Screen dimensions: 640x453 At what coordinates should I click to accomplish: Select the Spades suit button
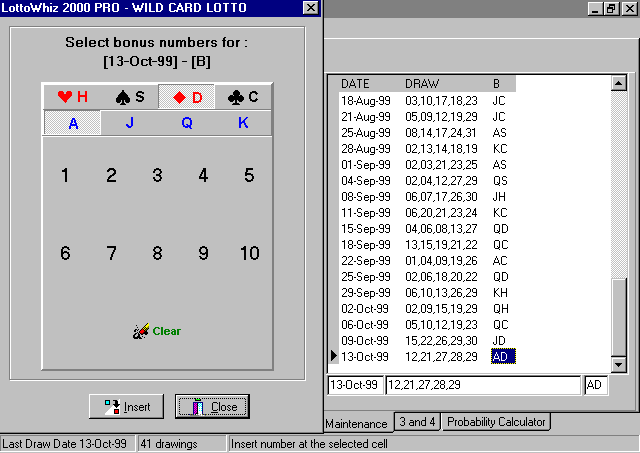(129, 97)
